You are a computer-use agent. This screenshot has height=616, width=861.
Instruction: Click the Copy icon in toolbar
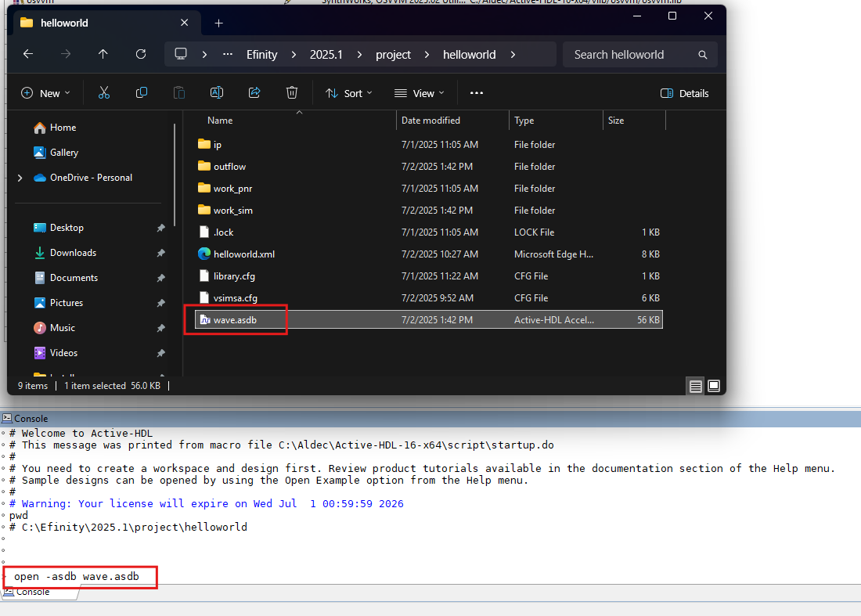(x=141, y=93)
